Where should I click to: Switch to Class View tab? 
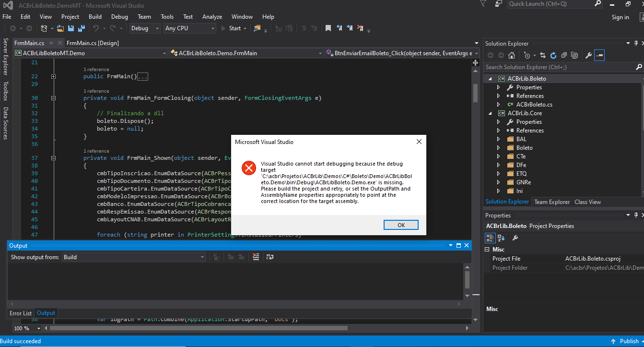(x=588, y=202)
